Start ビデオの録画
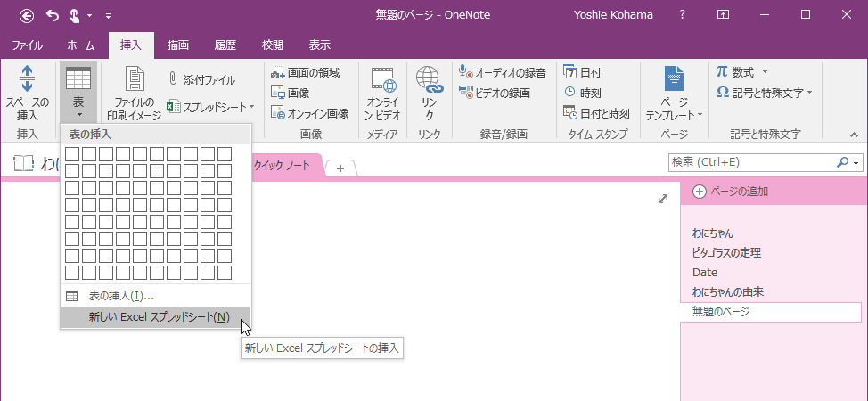 point(495,93)
